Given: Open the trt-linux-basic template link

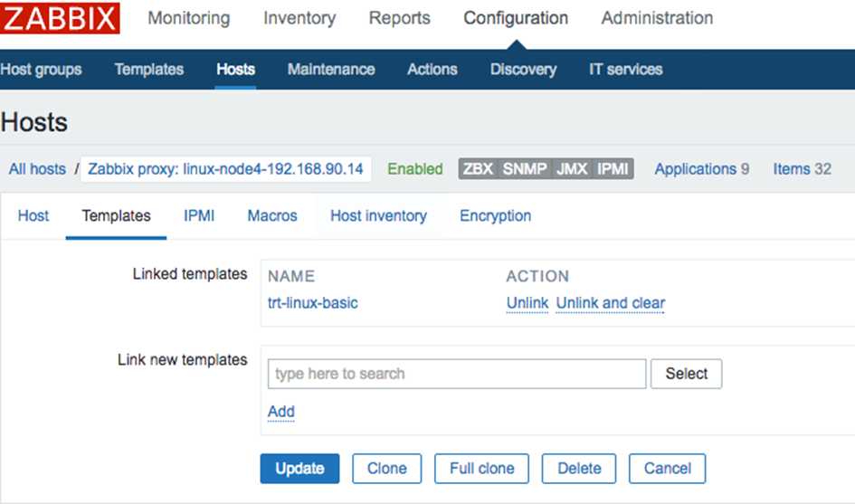Looking at the screenshot, I should point(312,303).
